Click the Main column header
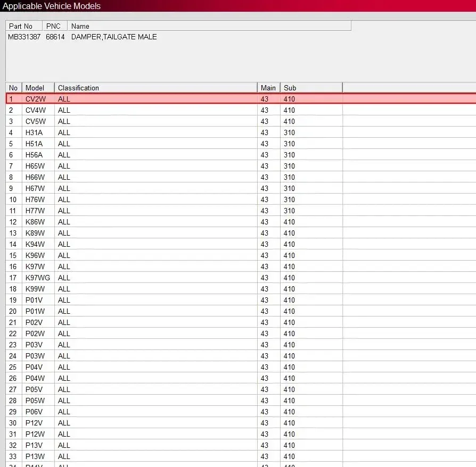The width and height of the screenshot is (476, 467). tap(269, 88)
